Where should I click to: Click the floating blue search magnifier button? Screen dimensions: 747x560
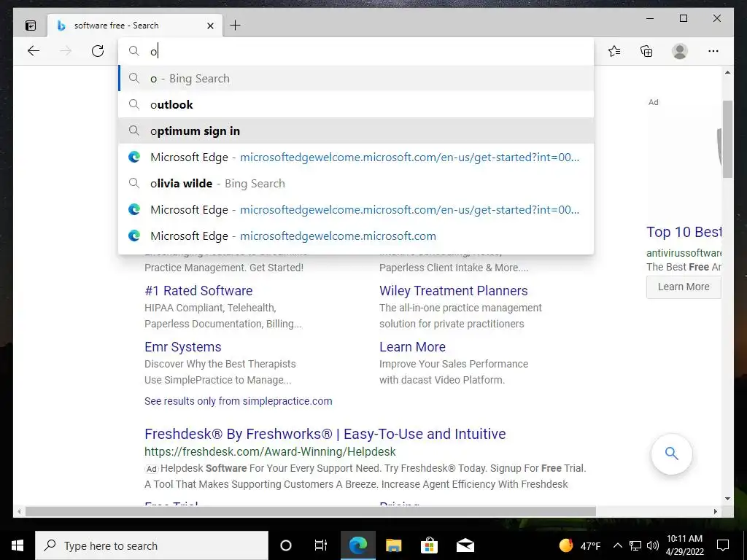point(672,454)
